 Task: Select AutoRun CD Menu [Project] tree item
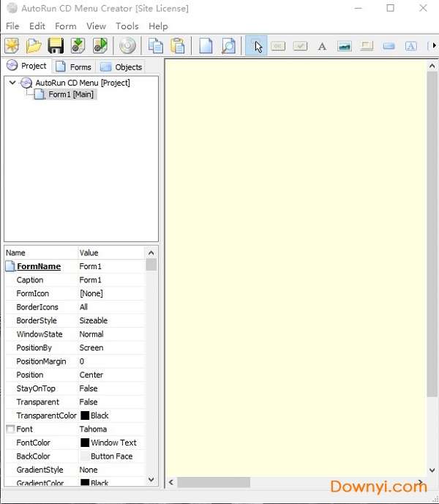(83, 83)
